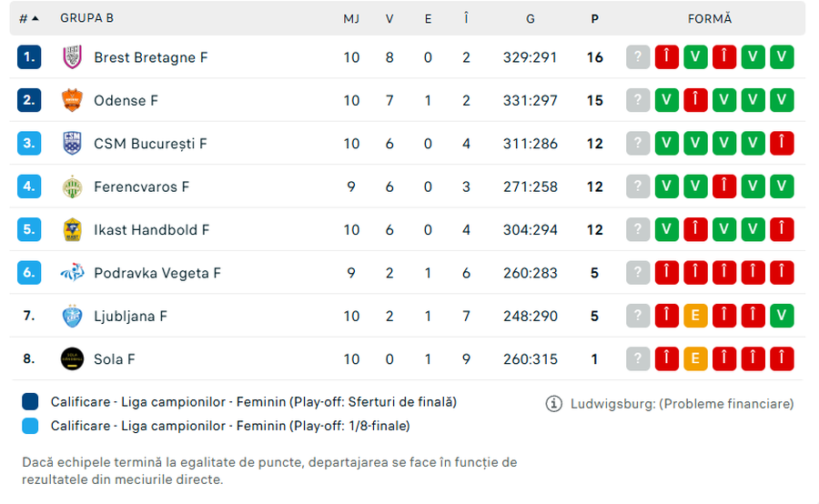Click the Podravka Vegeta F logo

pyautogui.click(x=72, y=273)
